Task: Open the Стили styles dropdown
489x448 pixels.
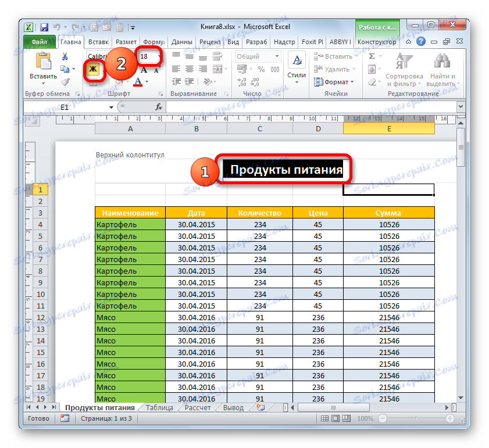Action: [297, 69]
